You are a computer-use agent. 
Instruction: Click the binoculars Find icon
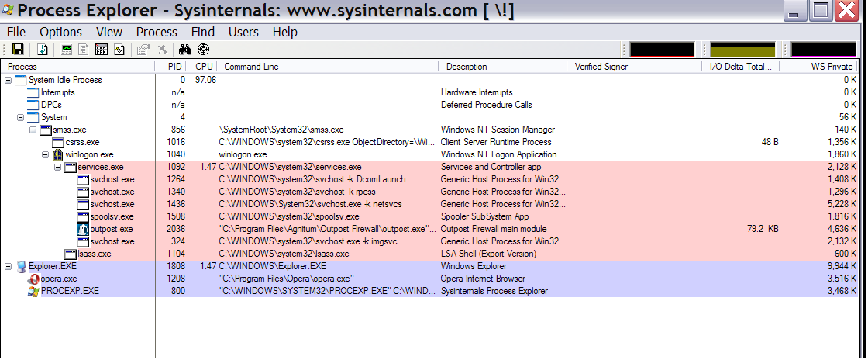coord(186,50)
